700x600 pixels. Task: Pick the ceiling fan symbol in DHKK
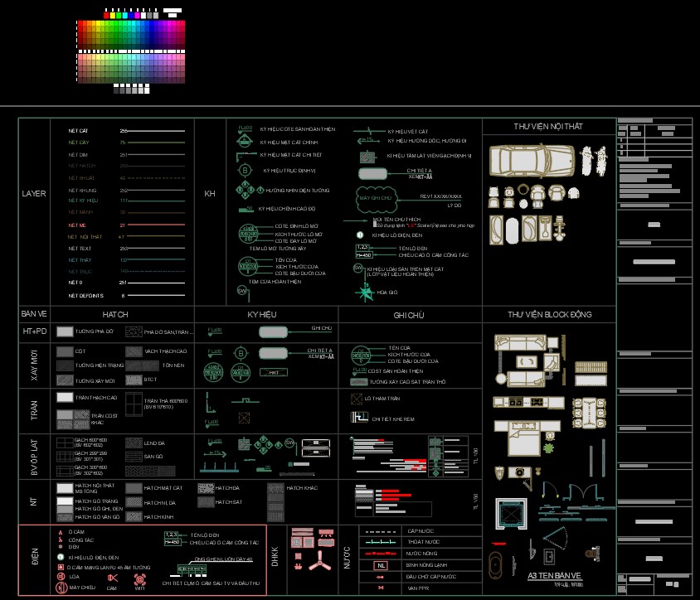click(319, 561)
